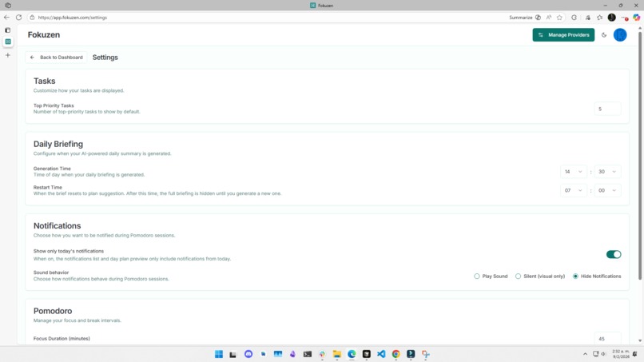Click the Settings page heading
This screenshot has height=362, width=644.
point(105,58)
